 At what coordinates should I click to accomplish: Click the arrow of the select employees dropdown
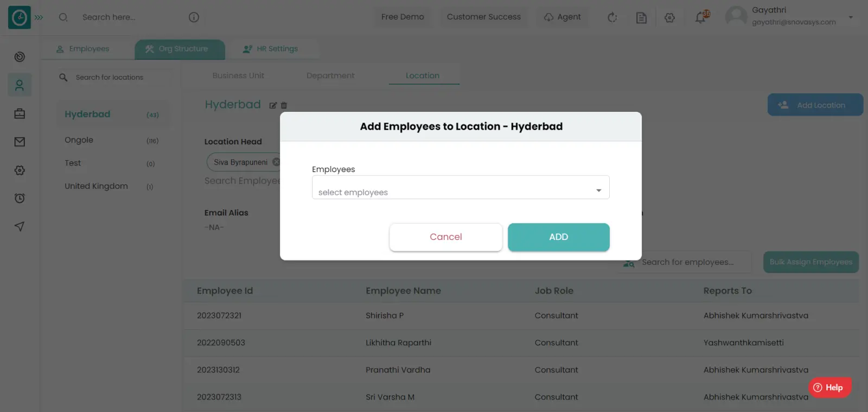point(599,191)
